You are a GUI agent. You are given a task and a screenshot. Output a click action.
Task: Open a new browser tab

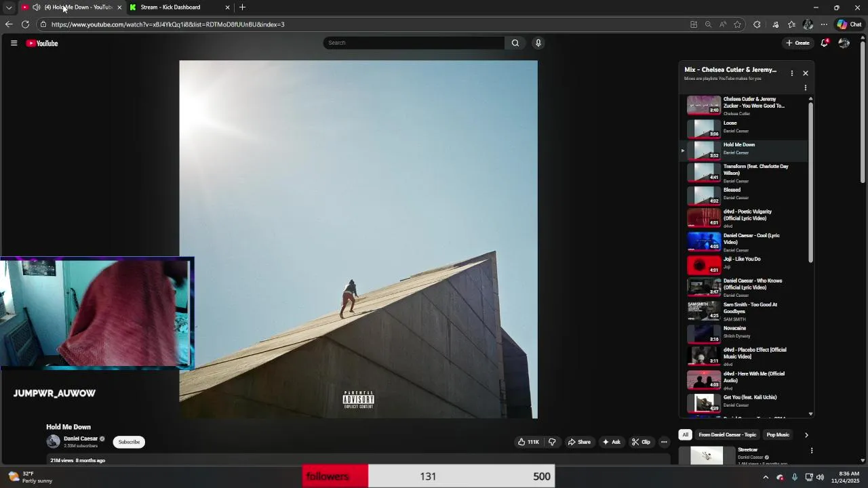click(242, 7)
